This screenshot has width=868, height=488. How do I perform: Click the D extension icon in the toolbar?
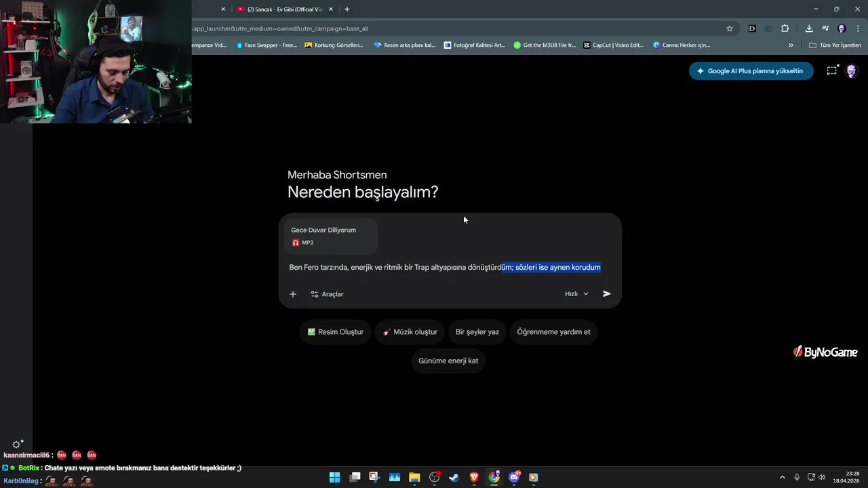coord(752,28)
